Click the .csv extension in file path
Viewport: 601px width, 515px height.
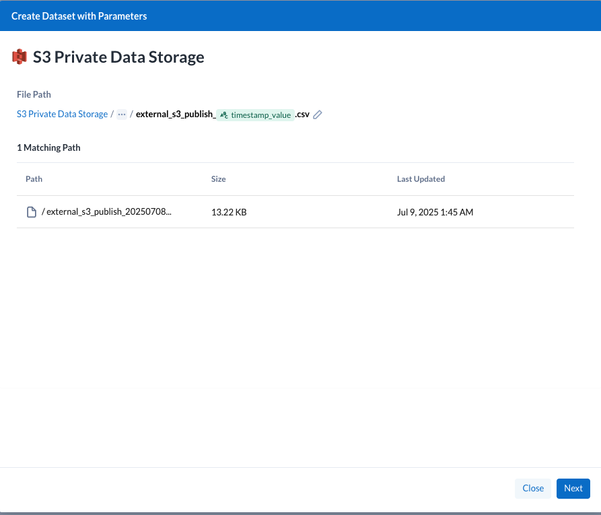pyautogui.click(x=302, y=115)
